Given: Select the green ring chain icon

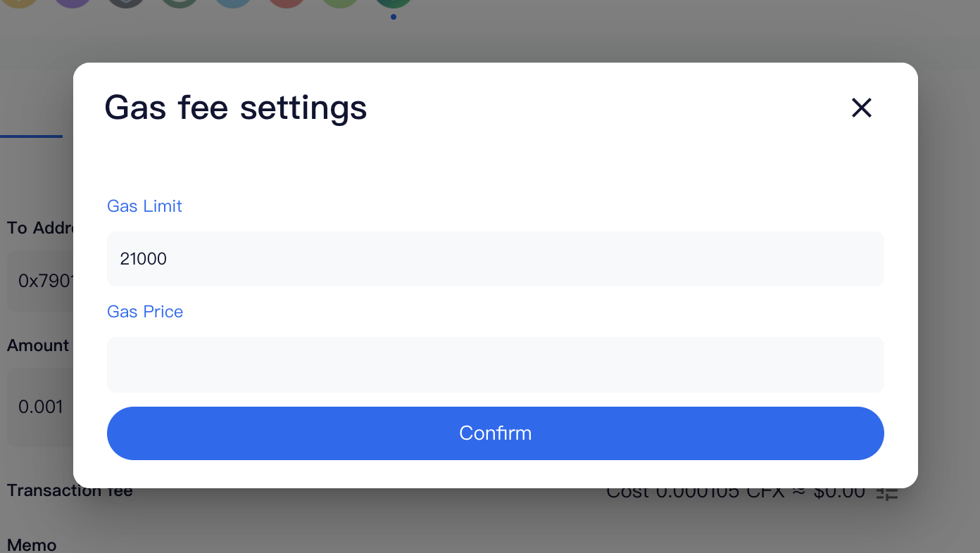Looking at the screenshot, I should pos(180,2).
